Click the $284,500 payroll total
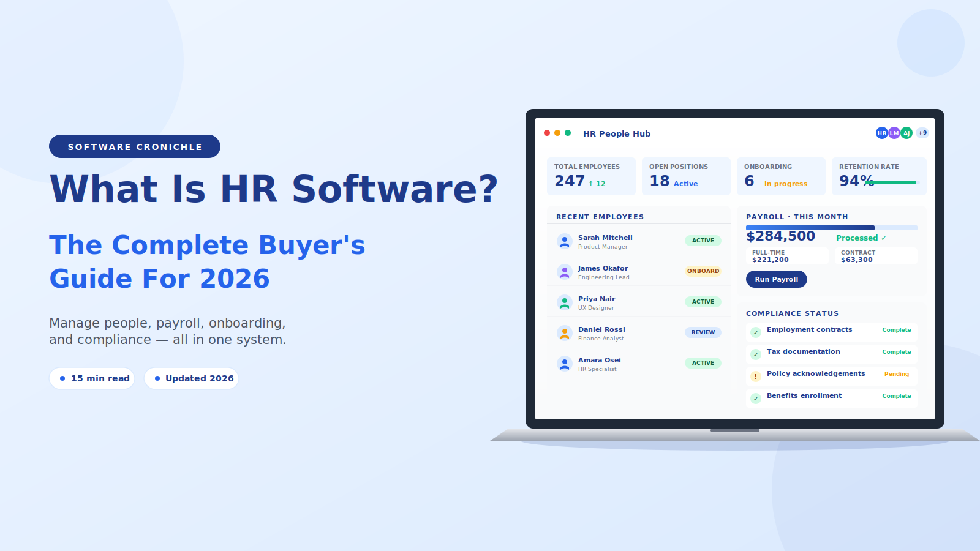Viewport: 980px width, 551px height. coord(780,236)
